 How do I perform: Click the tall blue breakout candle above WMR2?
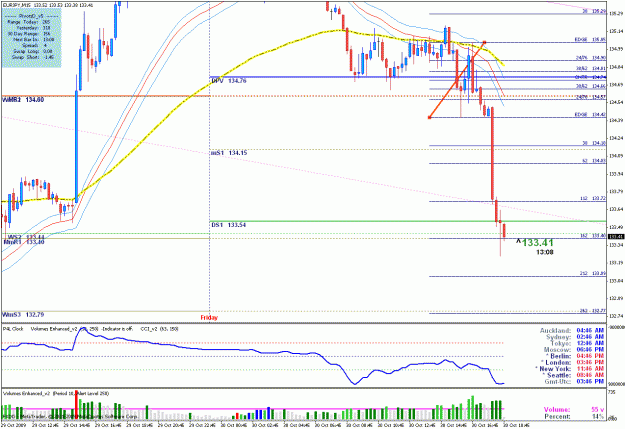[77, 145]
